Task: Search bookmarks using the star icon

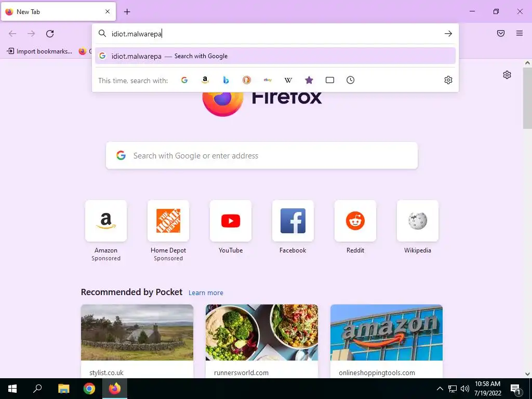Action: pos(309,80)
